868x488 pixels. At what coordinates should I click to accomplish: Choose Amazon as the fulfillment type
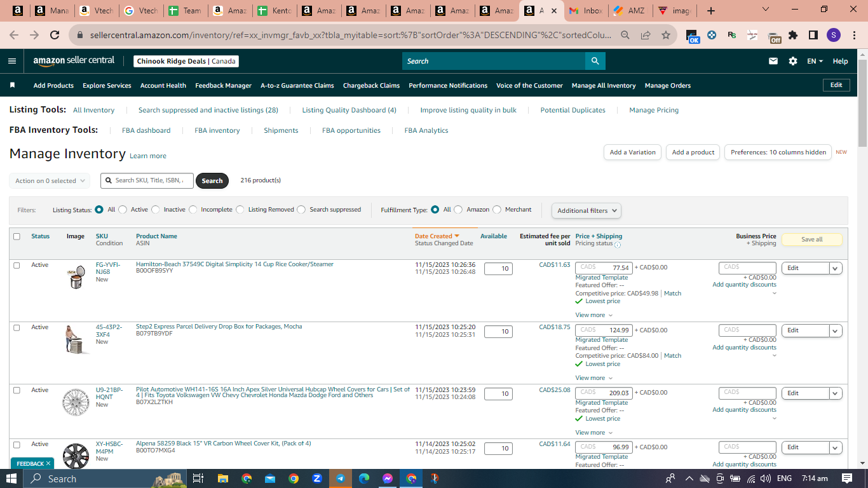[x=458, y=210]
